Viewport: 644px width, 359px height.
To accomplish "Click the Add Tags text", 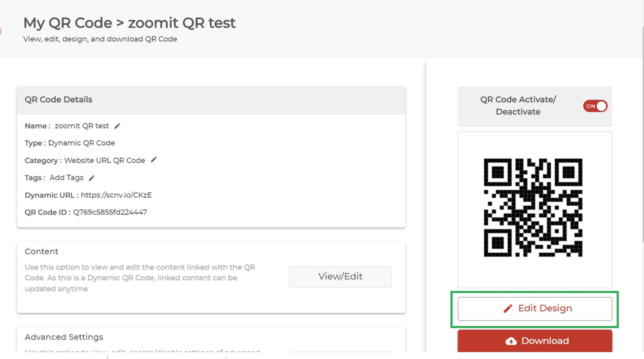I will (66, 177).
